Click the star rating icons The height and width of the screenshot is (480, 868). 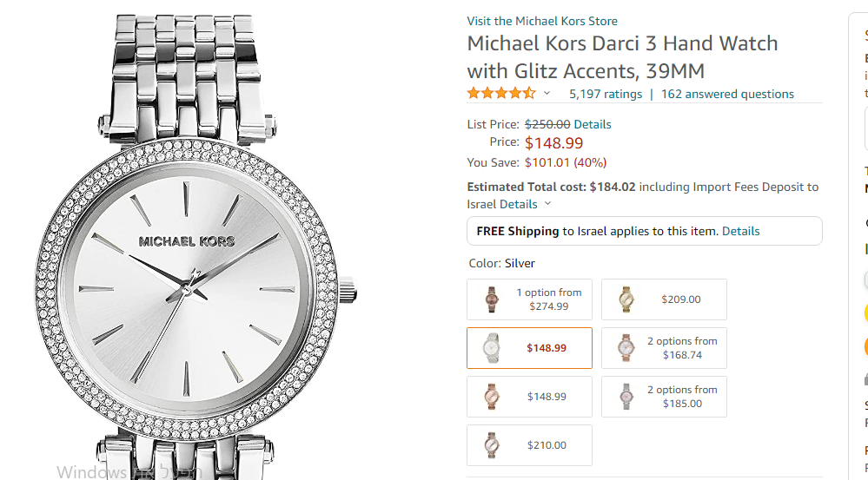coord(501,94)
